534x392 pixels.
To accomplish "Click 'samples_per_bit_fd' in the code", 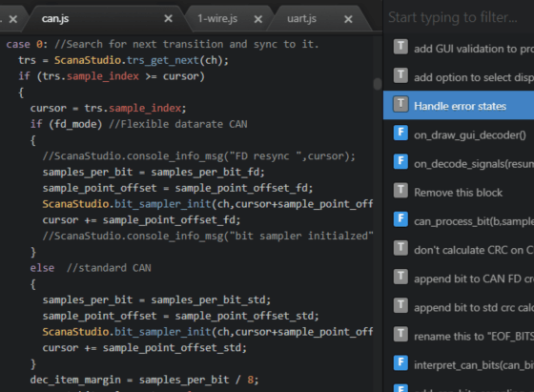I will [205, 172].
